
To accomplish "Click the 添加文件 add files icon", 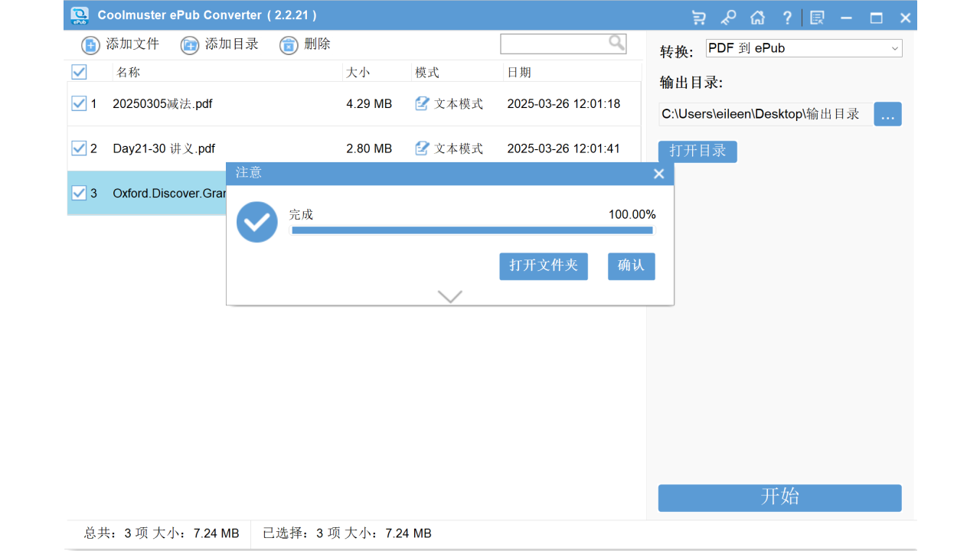I will click(x=90, y=44).
